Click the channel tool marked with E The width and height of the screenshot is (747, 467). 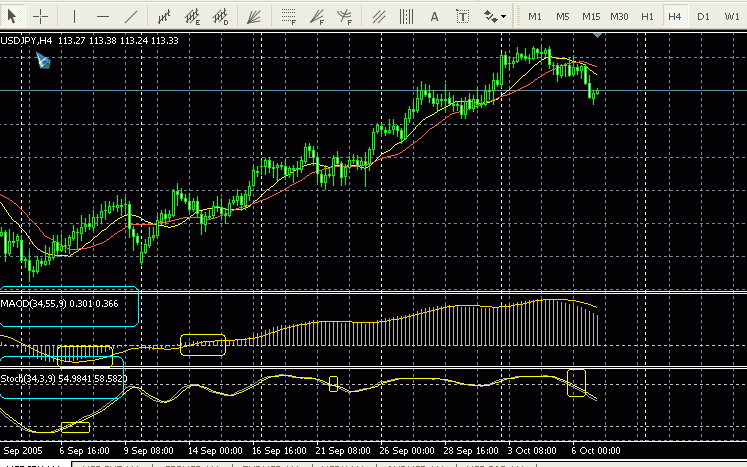pos(192,16)
